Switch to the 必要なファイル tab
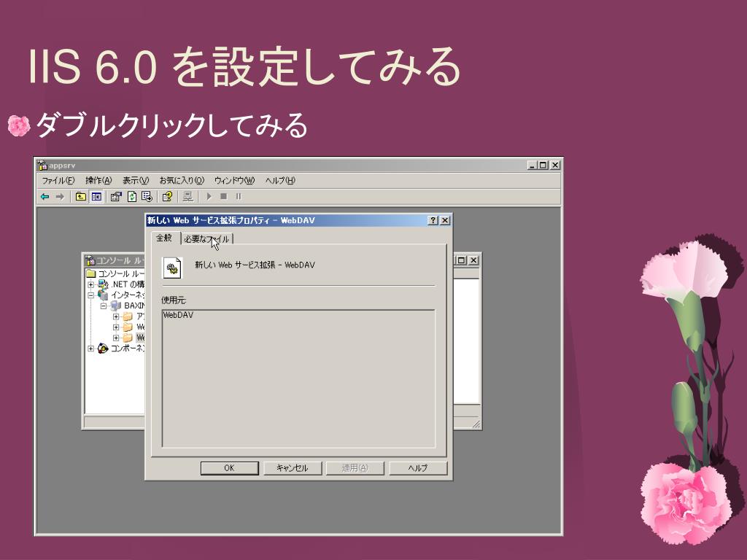This screenshot has width=747, height=560. [x=206, y=239]
